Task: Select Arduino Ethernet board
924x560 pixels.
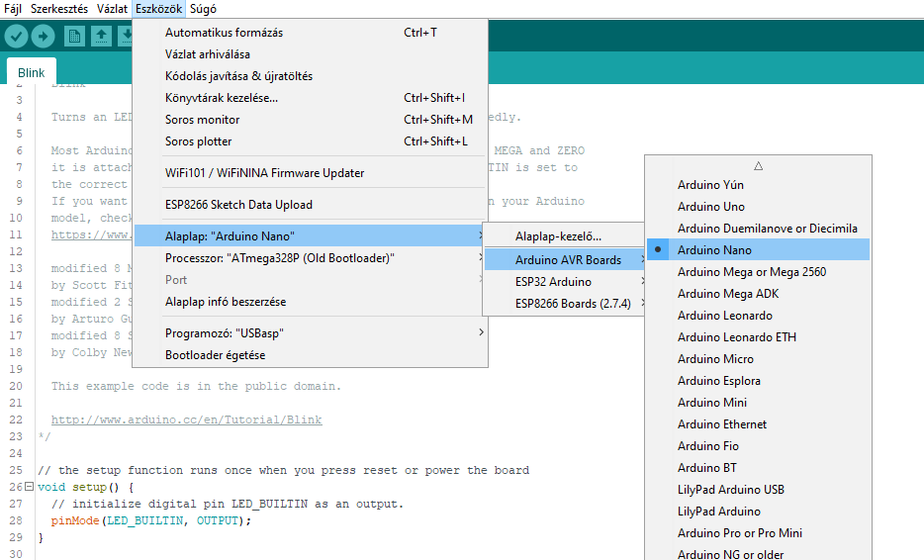Action: [758, 424]
